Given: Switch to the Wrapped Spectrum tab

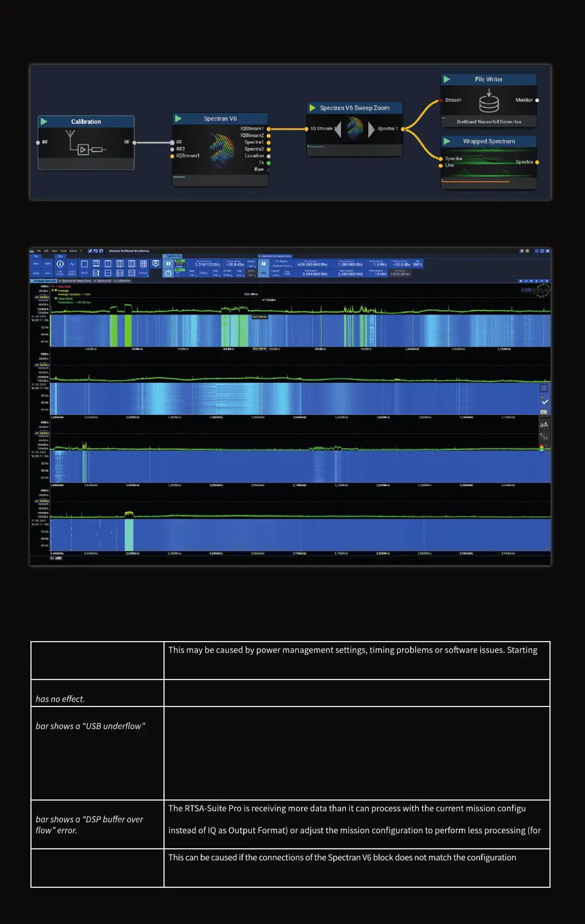Looking at the screenshot, I should (43, 281).
